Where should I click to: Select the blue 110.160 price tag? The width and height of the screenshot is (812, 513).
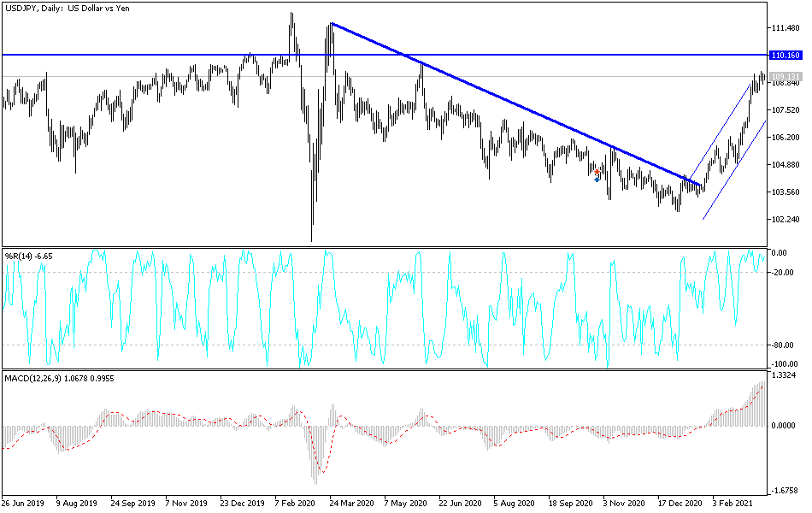pos(784,54)
